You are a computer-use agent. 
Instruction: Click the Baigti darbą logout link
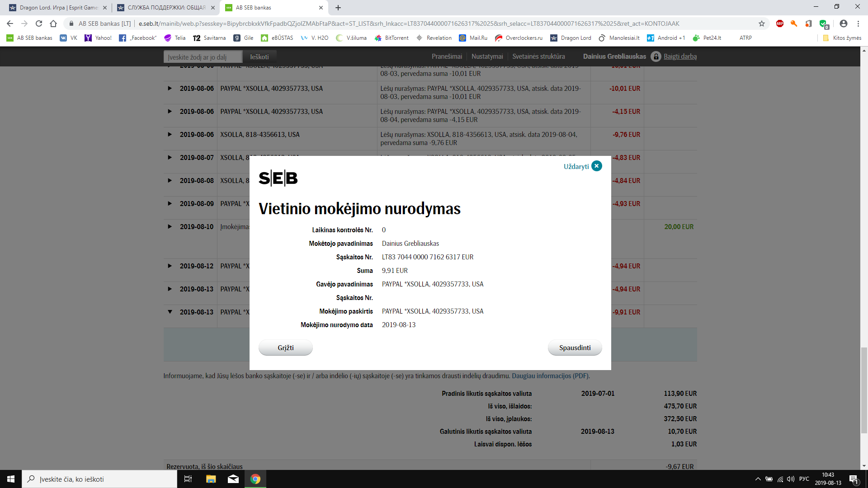click(679, 56)
